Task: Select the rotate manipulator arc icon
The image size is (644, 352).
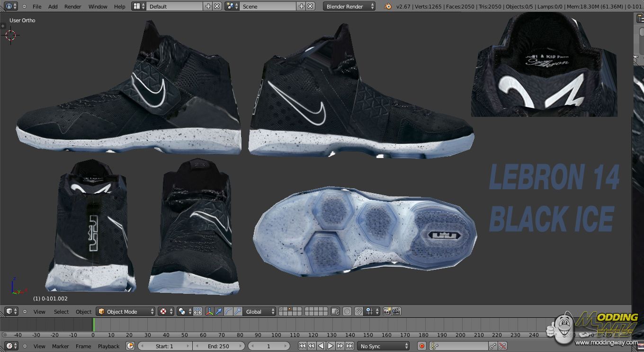Action: (x=228, y=311)
